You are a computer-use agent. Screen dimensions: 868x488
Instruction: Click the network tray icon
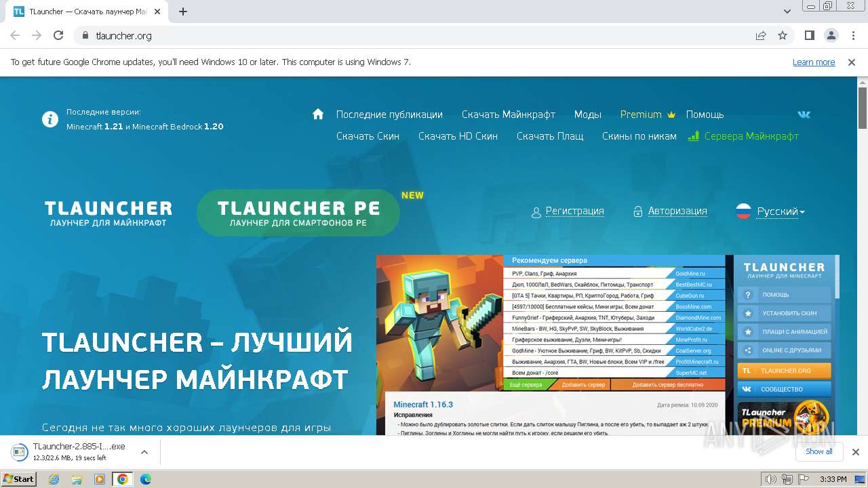click(x=788, y=479)
